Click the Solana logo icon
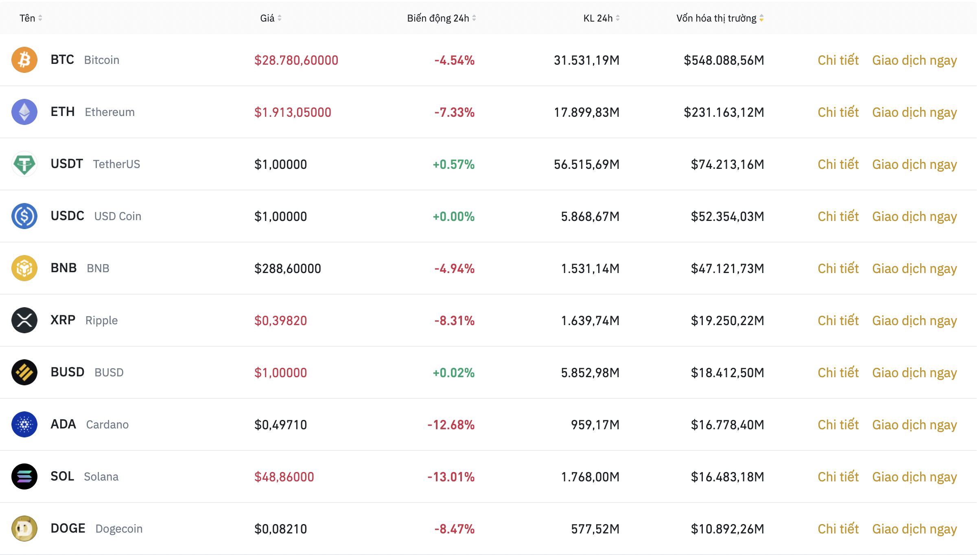 (24, 476)
